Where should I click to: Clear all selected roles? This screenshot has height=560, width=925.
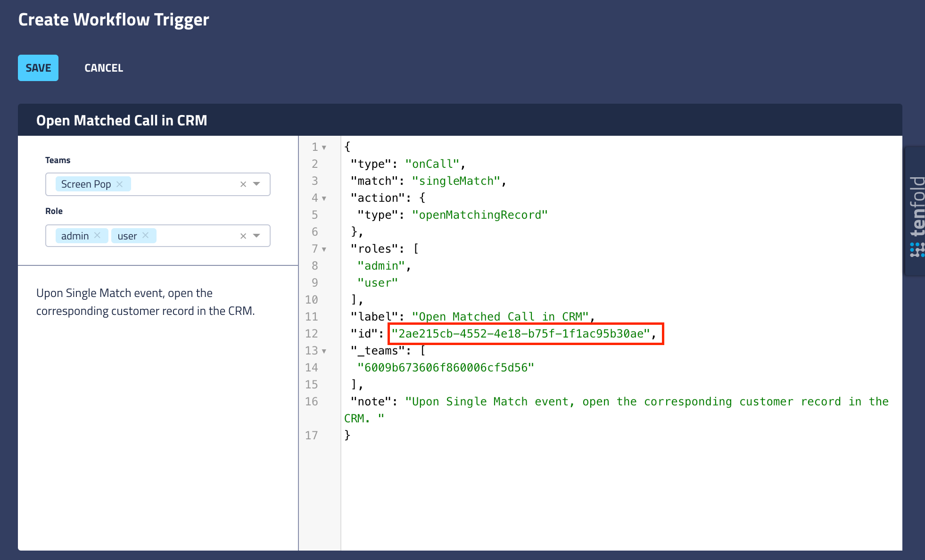point(243,236)
